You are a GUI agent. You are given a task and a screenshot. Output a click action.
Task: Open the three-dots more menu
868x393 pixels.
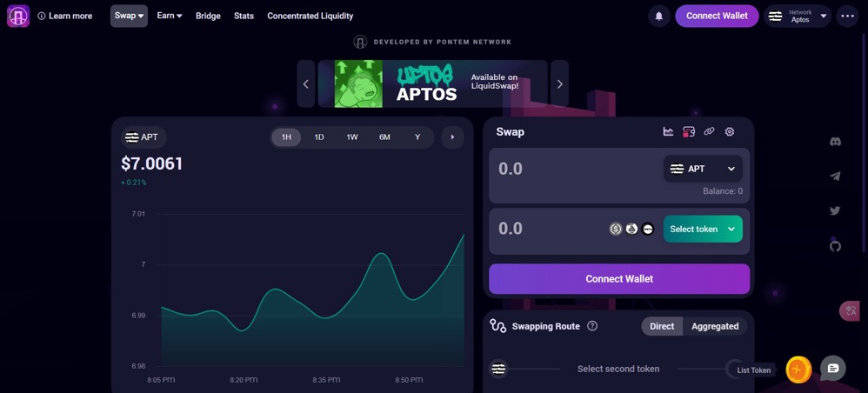pos(847,16)
